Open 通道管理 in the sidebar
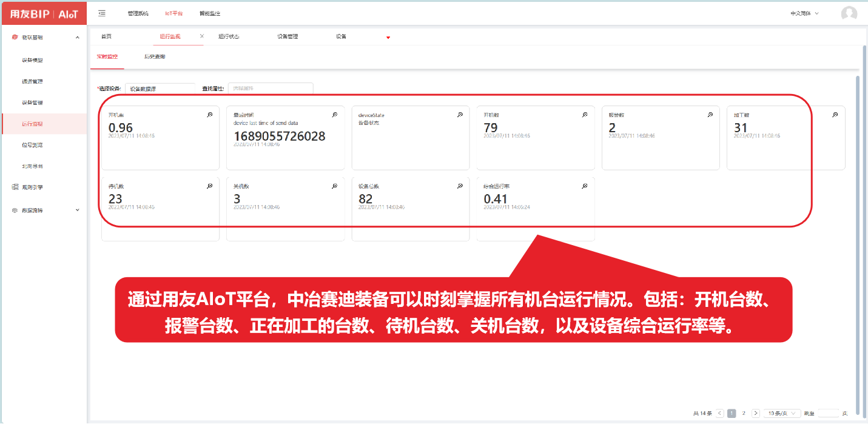 point(32,81)
